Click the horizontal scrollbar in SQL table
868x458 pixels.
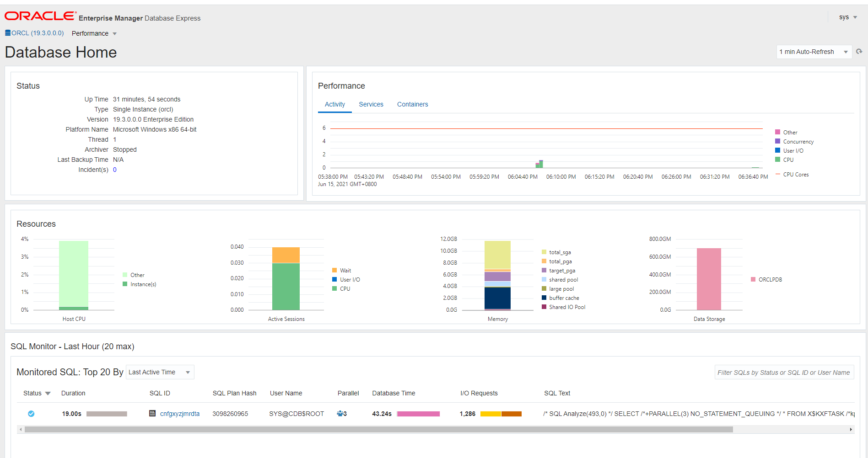coord(379,430)
